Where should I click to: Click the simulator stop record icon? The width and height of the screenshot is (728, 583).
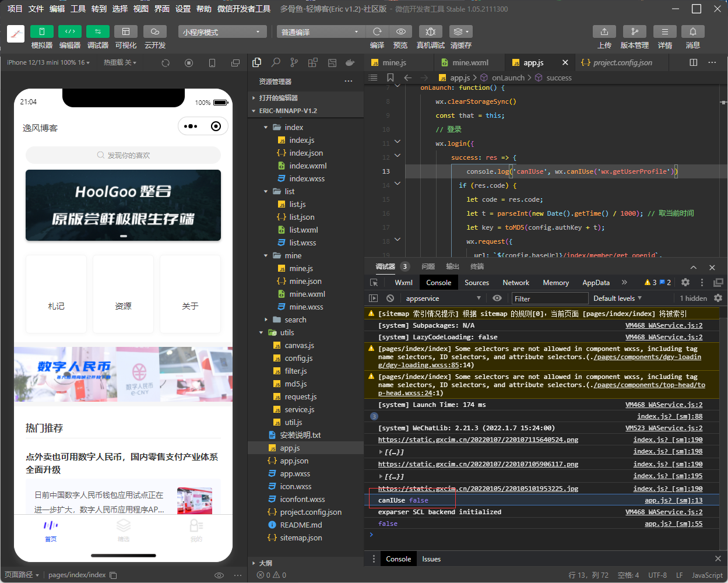click(x=189, y=63)
